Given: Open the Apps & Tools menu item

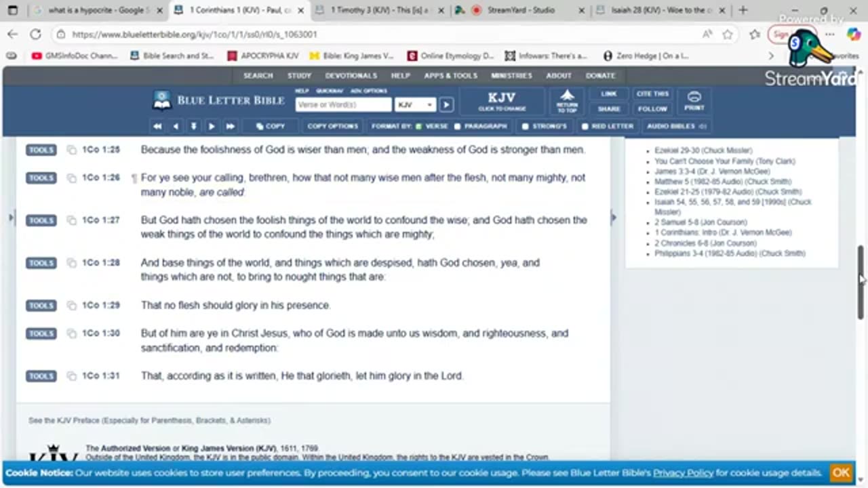Looking at the screenshot, I should [x=450, y=76].
